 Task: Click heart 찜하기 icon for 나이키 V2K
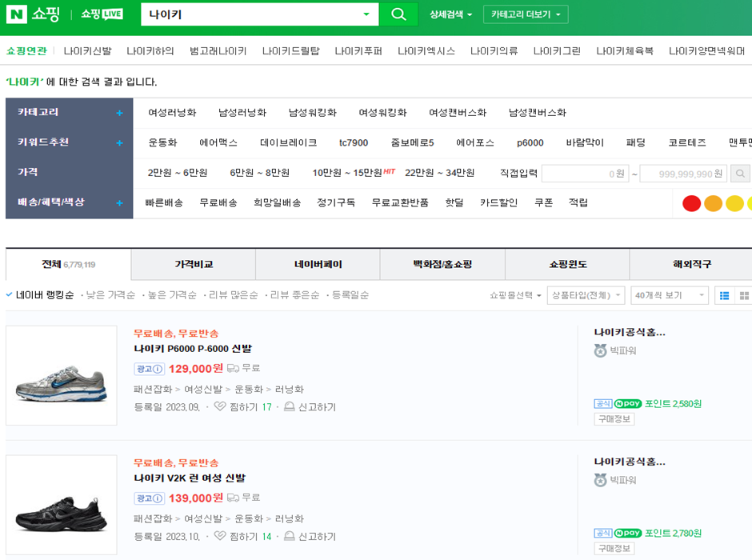[x=220, y=536]
